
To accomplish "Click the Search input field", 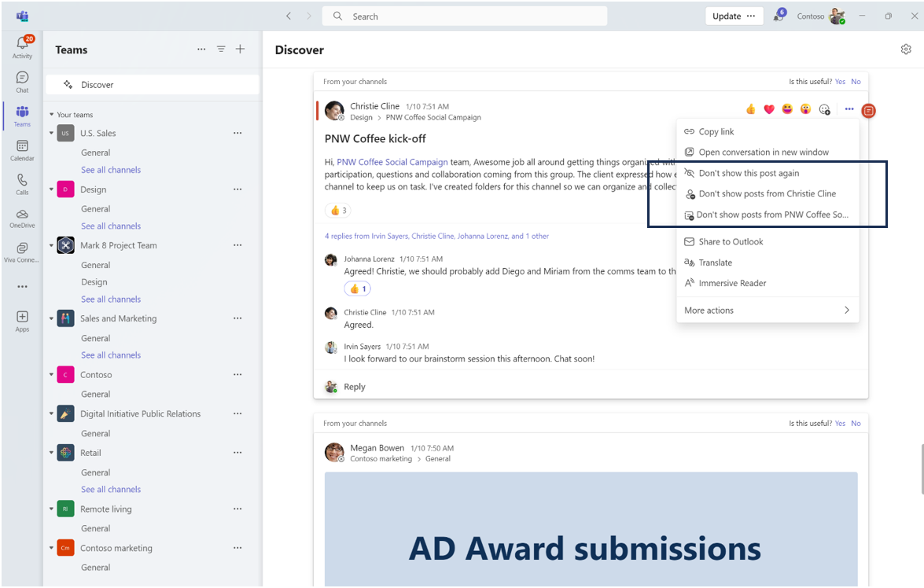I will (472, 17).
